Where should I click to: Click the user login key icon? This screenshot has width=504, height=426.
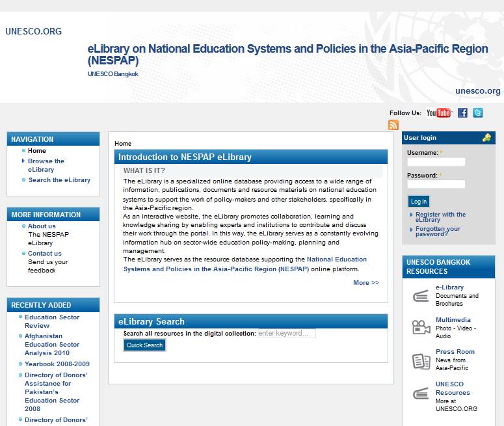[x=486, y=138]
